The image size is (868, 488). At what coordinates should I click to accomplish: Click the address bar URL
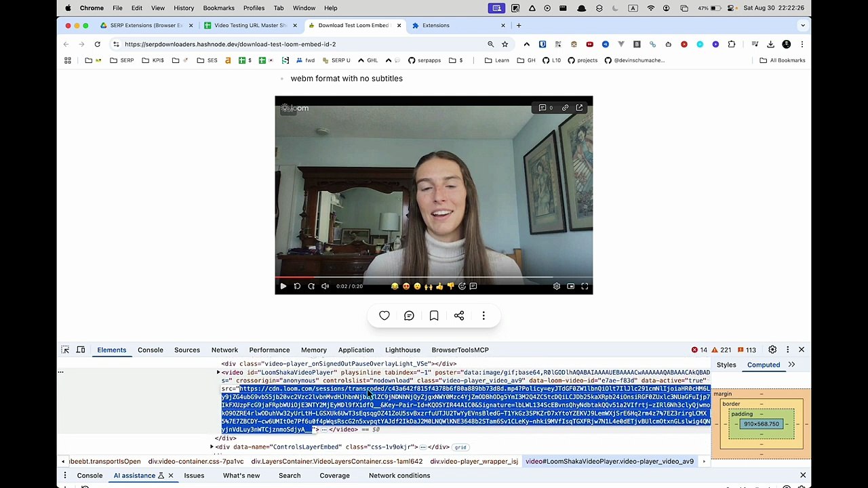(231, 44)
